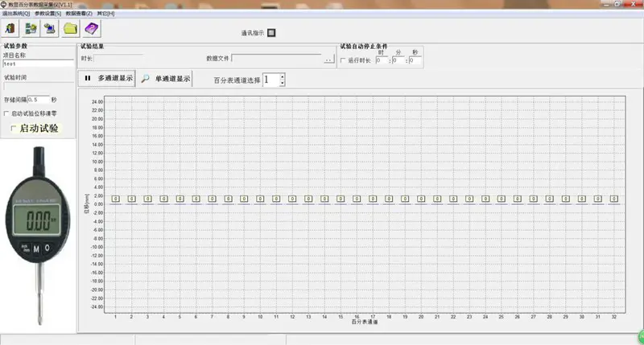The image size is (644, 345).
Task: Click the 试验结果 group title
Action: click(x=92, y=47)
